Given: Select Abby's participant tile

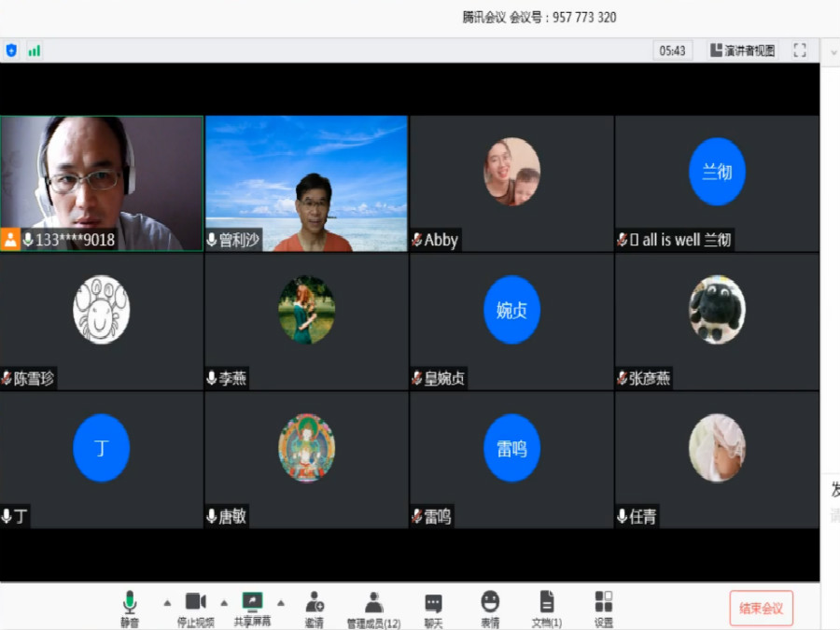Looking at the screenshot, I should pyautogui.click(x=511, y=184).
